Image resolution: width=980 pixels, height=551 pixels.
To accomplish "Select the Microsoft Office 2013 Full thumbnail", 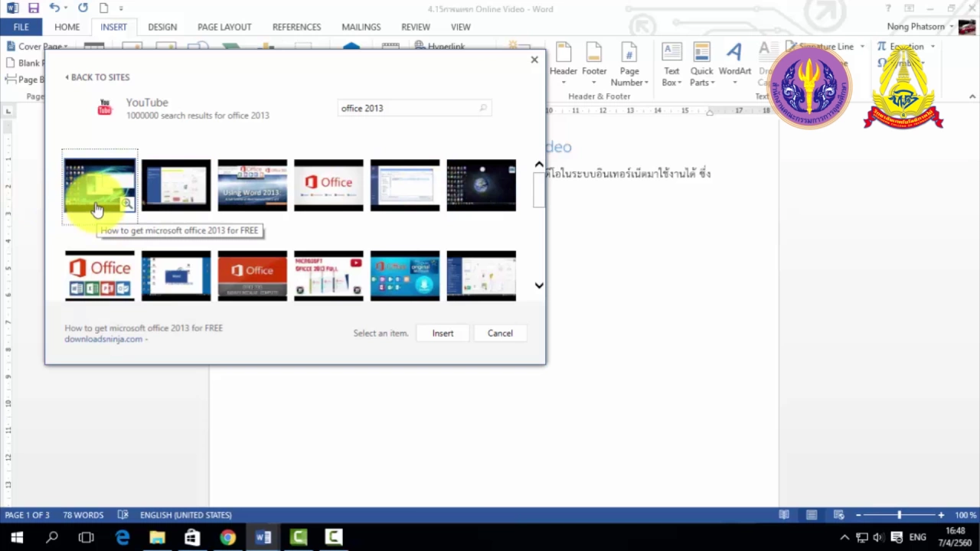I will [328, 275].
